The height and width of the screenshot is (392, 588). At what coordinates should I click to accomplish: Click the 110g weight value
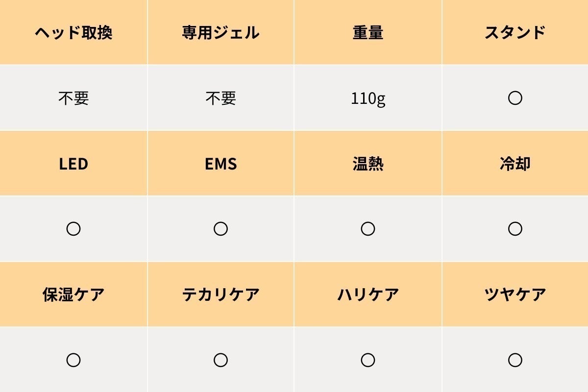click(368, 99)
